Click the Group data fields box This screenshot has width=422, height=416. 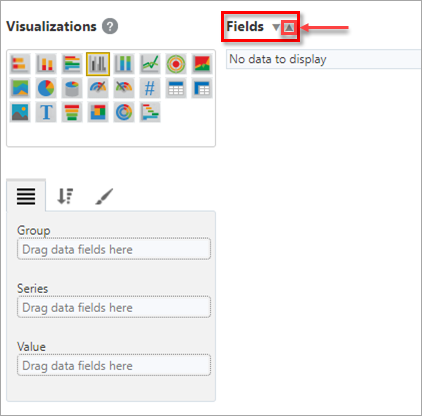pos(114,249)
